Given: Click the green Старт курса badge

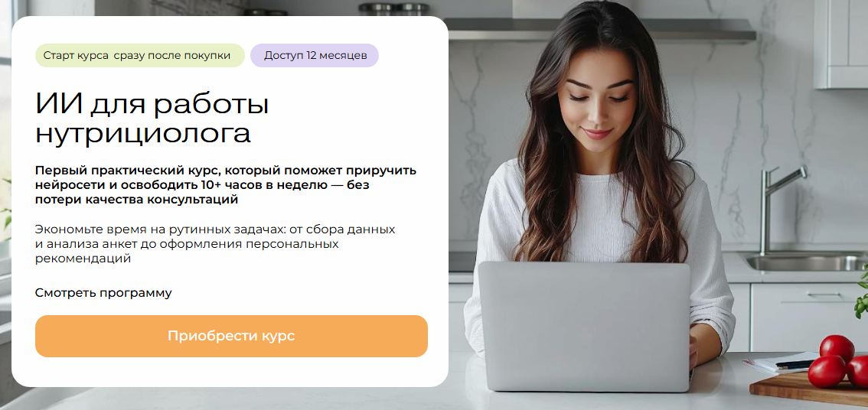Looking at the screenshot, I should tap(139, 55).
